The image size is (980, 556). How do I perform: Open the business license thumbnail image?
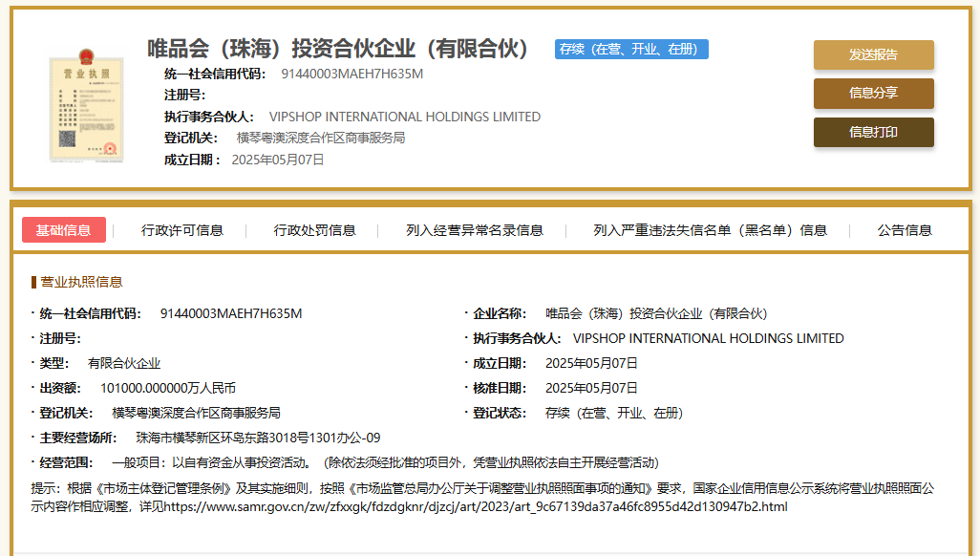coord(86,106)
